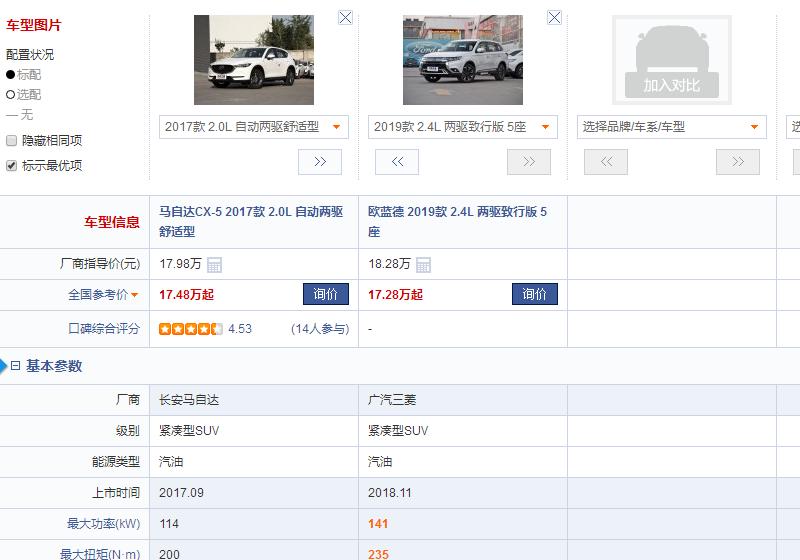Click the (14人参与) review count
The width and height of the screenshot is (800, 560).
tap(320, 329)
